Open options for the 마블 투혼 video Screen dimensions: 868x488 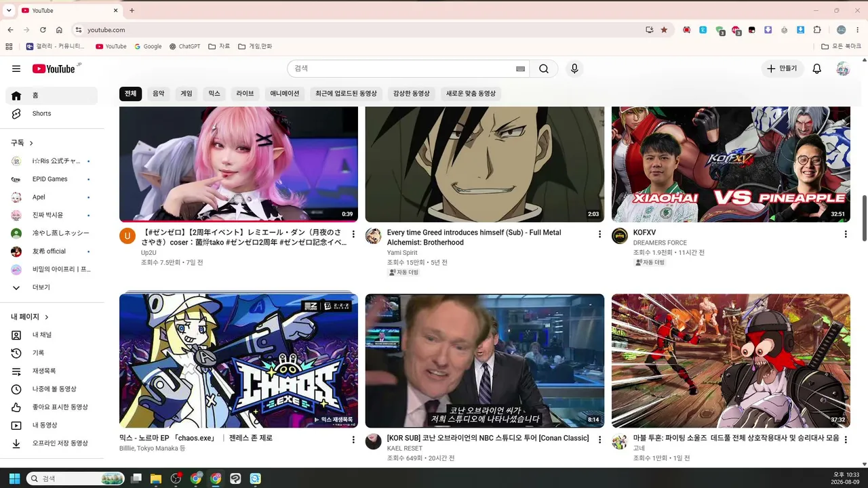pos(846,440)
